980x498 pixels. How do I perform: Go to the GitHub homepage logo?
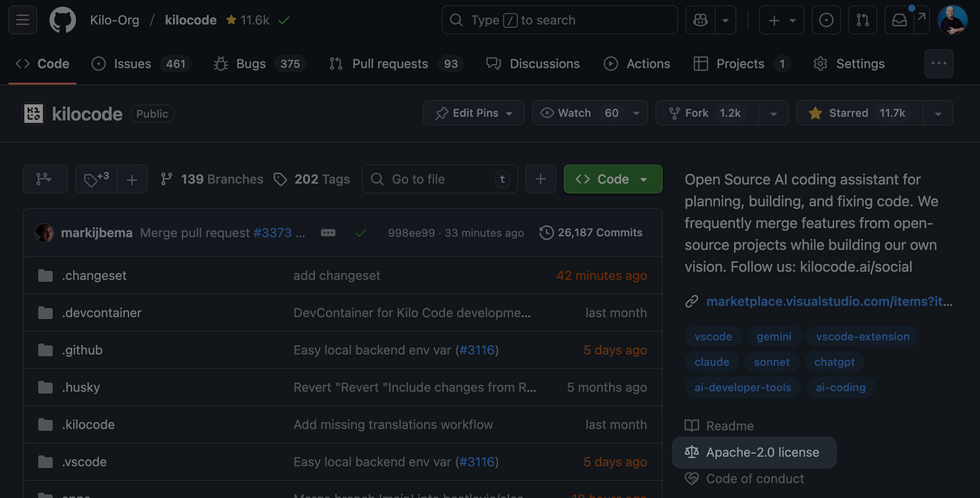point(63,20)
